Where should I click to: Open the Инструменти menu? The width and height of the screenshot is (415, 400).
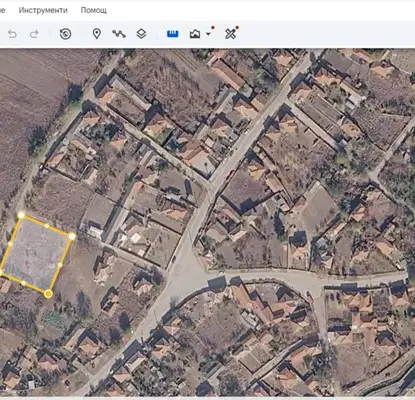point(43,10)
